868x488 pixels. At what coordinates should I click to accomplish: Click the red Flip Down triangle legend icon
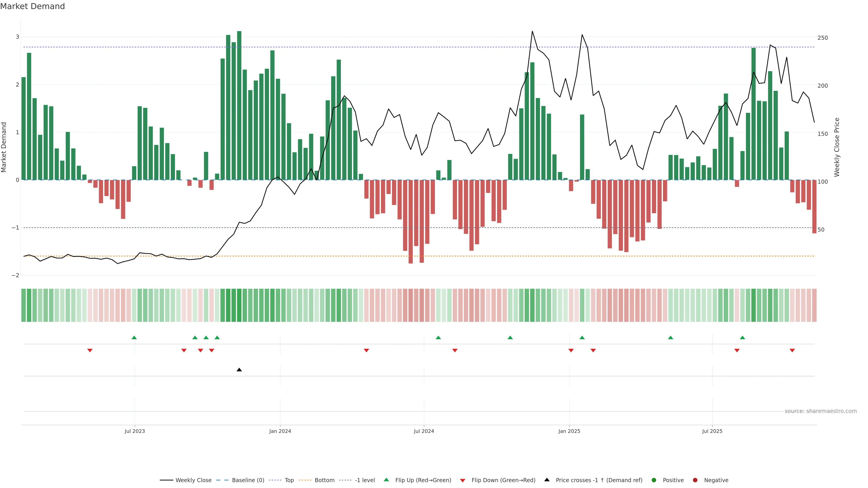[x=463, y=480]
